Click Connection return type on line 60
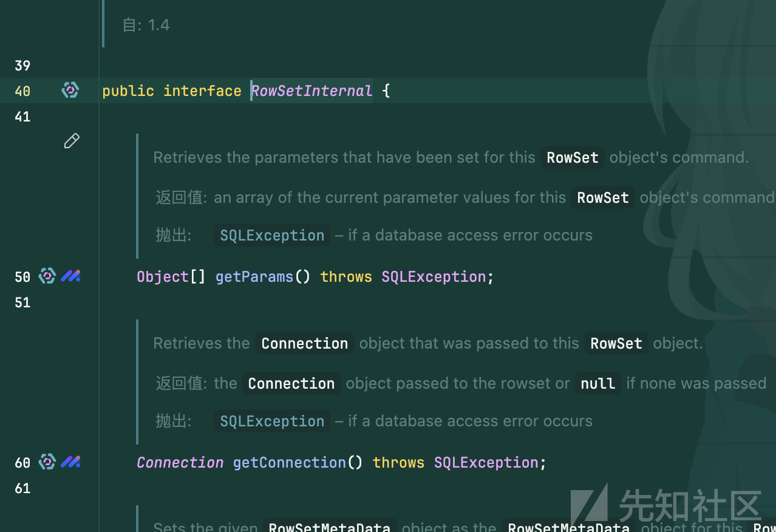 pos(180,463)
